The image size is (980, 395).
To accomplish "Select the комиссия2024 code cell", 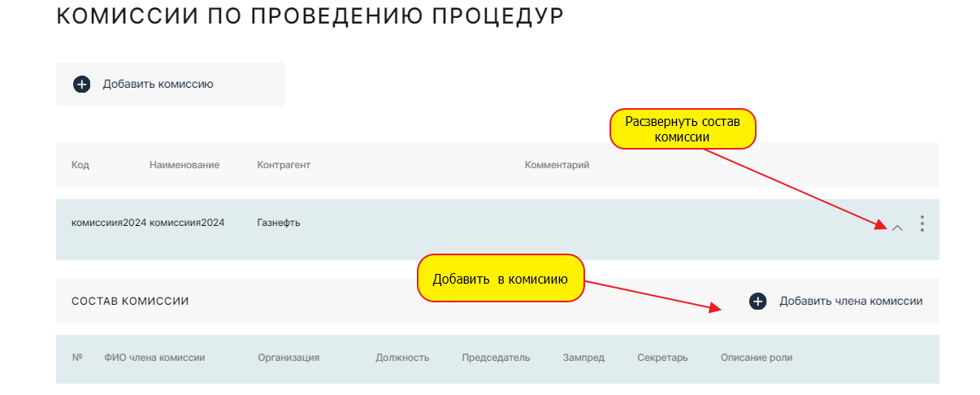I will point(108,223).
